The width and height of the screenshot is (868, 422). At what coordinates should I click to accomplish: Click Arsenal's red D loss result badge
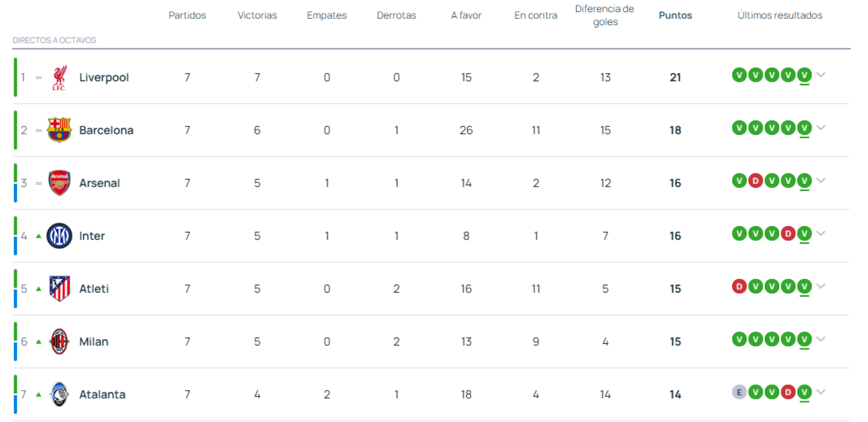[x=756, y=180]
